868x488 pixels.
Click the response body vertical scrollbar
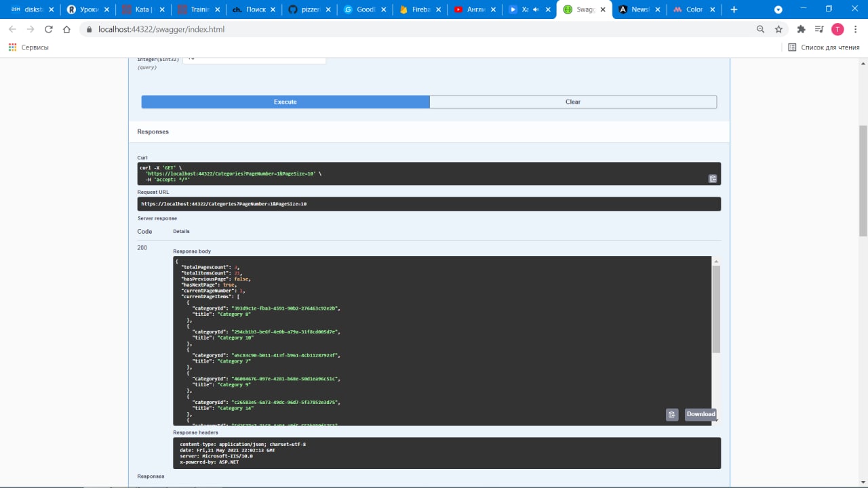716,308
